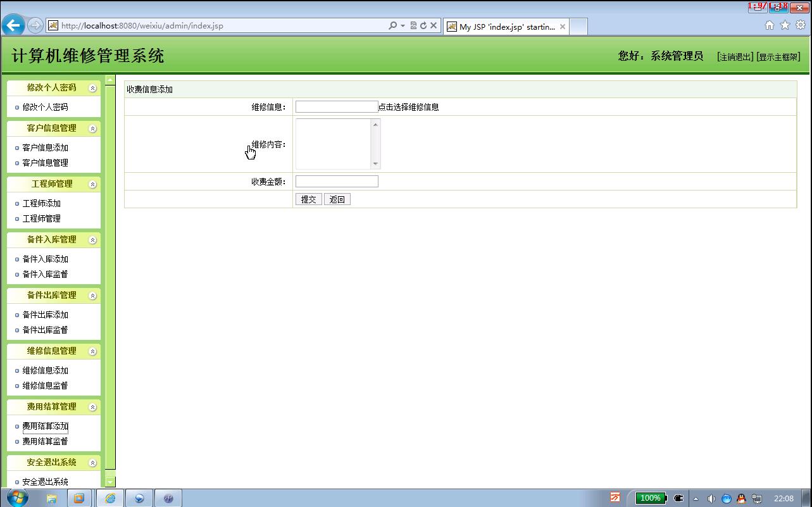Open 费用结算添加 in sidebar

pyautogui.click(x=45, y=426)
